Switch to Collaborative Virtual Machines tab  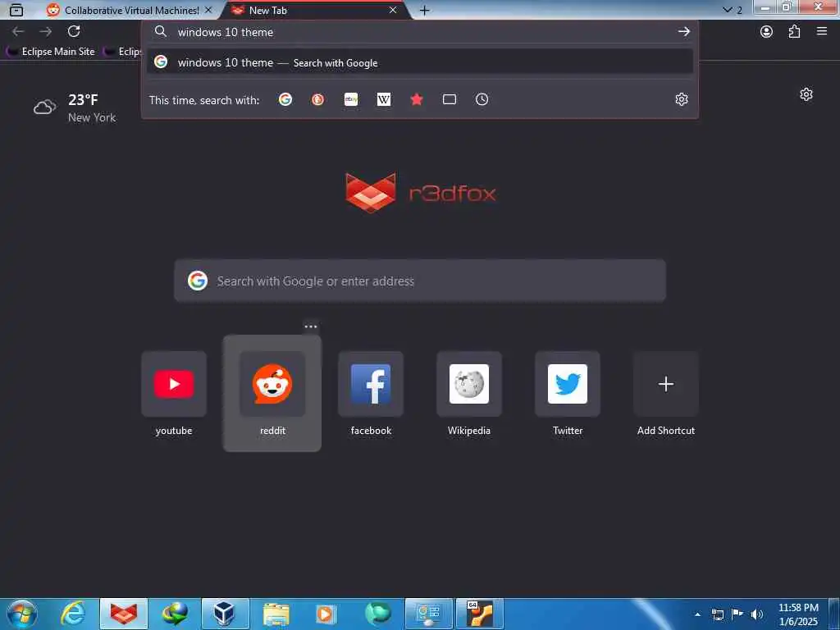pos(129,10)
